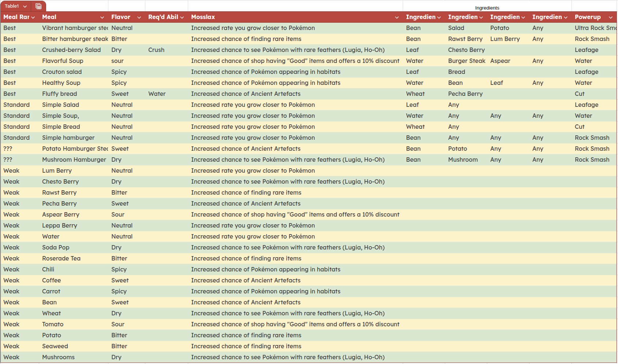The height and width of the screenshot is (364, 618).
Task: Click the Bread ingredient in Crouton salad row
Action: [x=466, y=72]
